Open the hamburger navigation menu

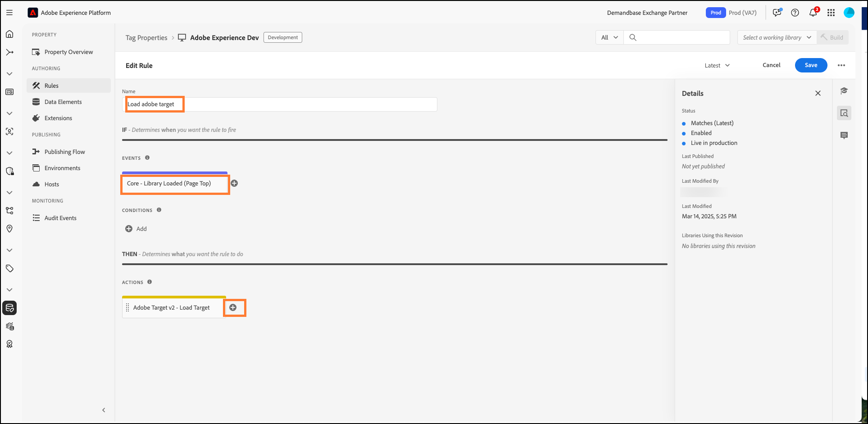pyautogui.click(x=9, y=13)
